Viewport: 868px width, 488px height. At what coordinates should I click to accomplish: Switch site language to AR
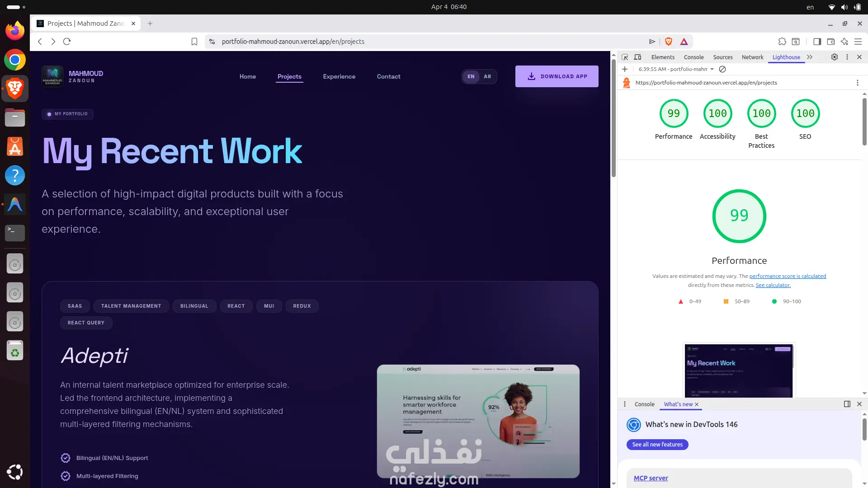tap(487, 76)
